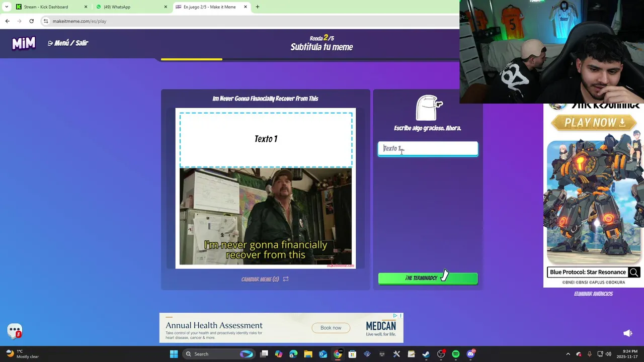The image size is (644, 362).
Task: Open Discord from the taskbar
Action: coord(470,354)
